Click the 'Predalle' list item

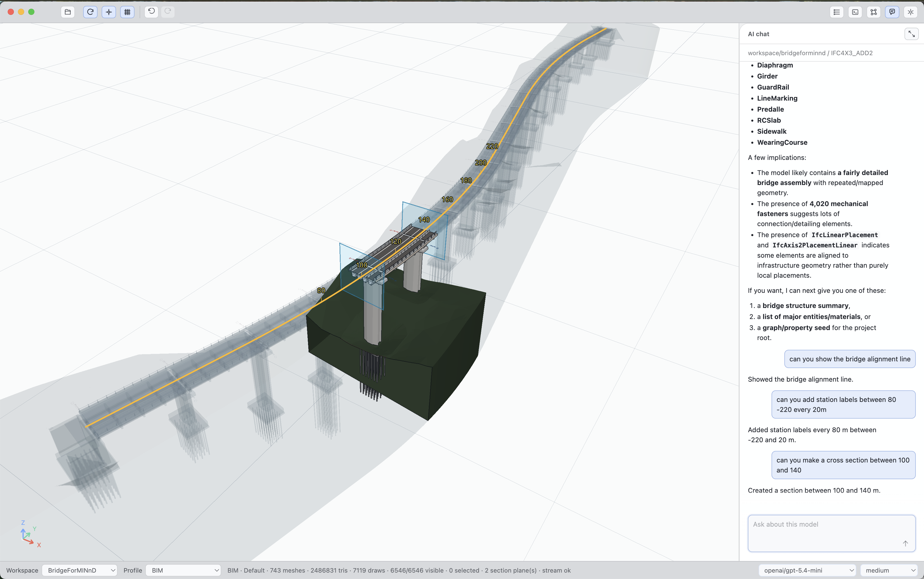tap(770, 110)
